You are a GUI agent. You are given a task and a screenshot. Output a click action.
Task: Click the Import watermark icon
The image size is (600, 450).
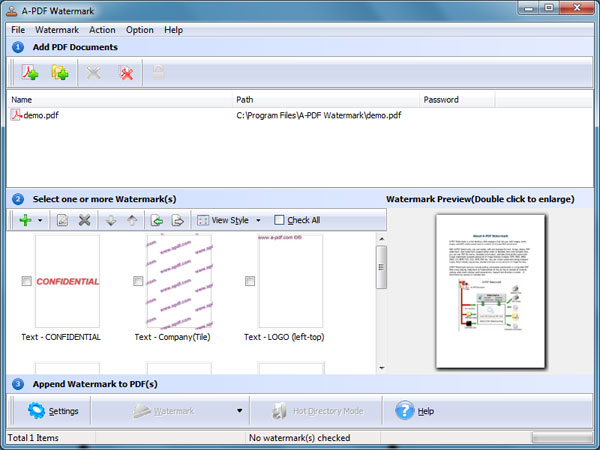point(157,220)
